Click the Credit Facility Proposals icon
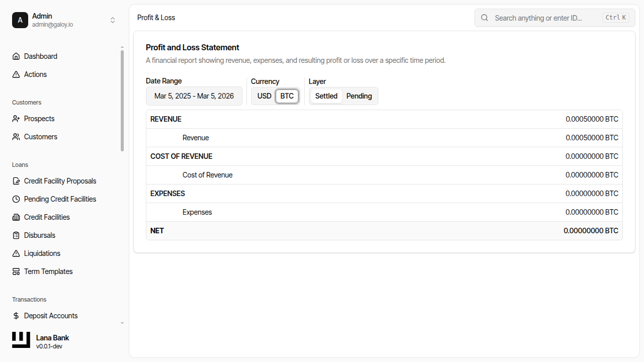The image size is (644, 362). [16, 181]
